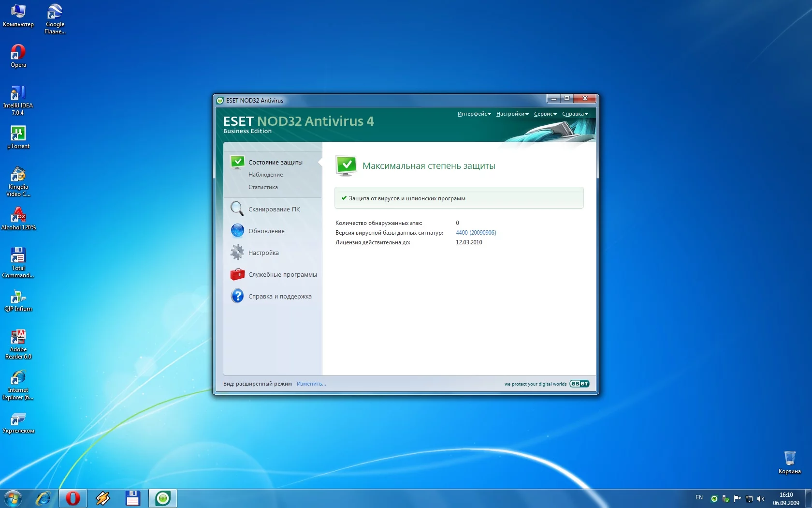
Task: Expand the Интерфейс menu
Action: point(474,114)
